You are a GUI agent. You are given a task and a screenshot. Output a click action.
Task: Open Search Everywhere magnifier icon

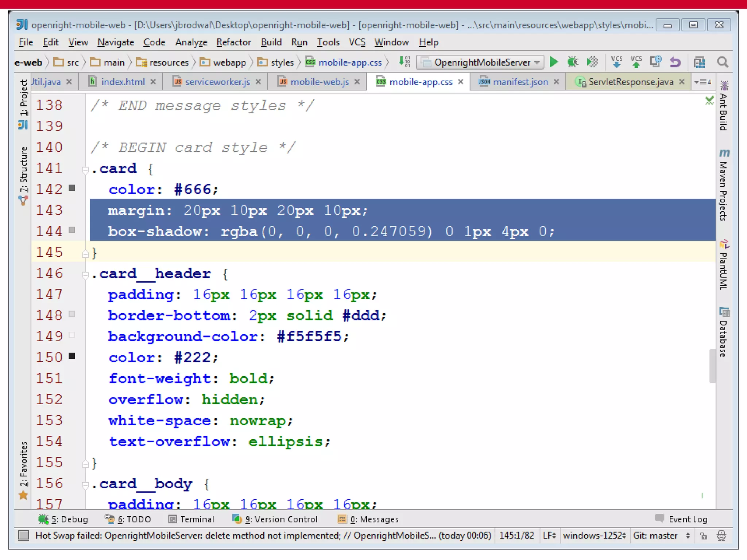click(723, 62)
